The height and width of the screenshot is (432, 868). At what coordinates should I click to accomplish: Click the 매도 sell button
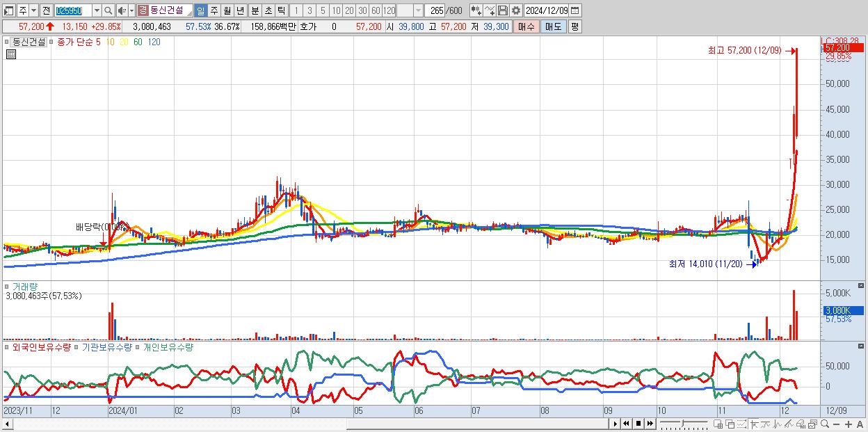tap(553, 26)
